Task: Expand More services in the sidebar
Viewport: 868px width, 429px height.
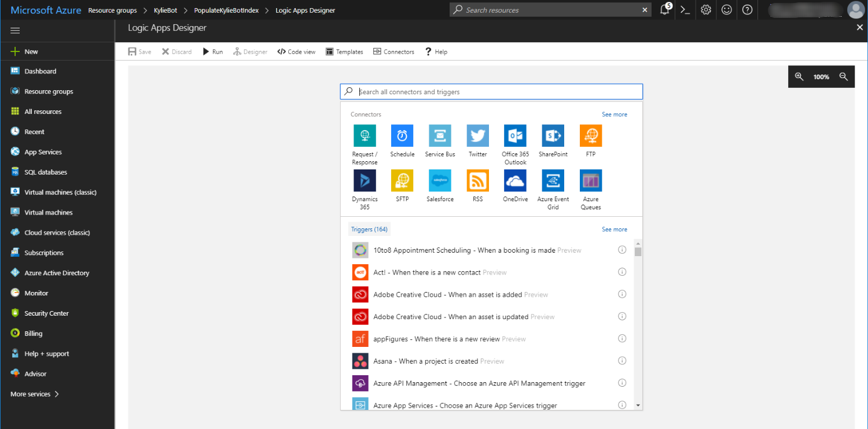Action: (35, 394)
